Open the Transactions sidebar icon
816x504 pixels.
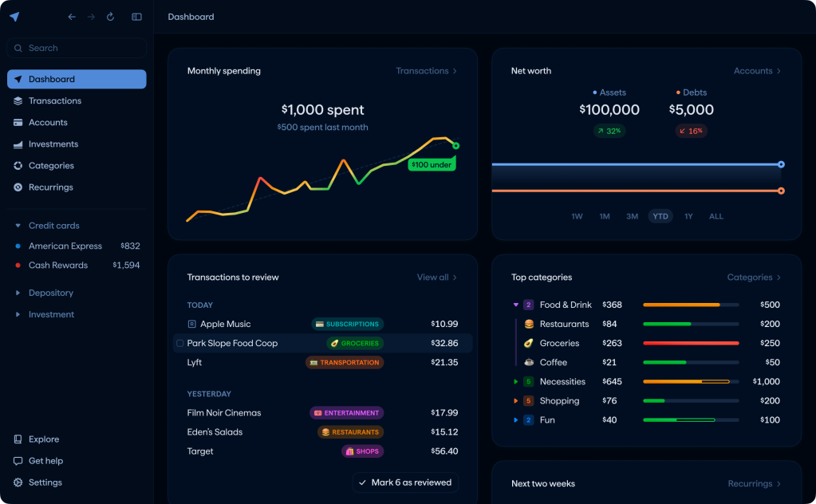tap(19, 100)
